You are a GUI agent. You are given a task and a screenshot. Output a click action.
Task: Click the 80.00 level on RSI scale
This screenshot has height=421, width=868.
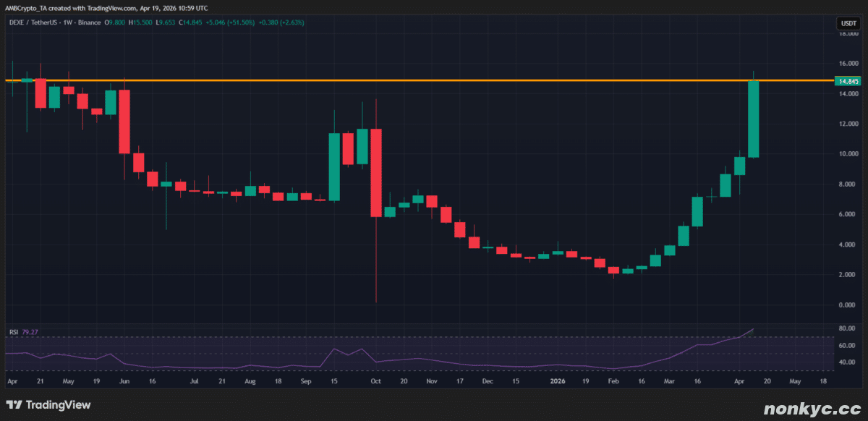847,329
